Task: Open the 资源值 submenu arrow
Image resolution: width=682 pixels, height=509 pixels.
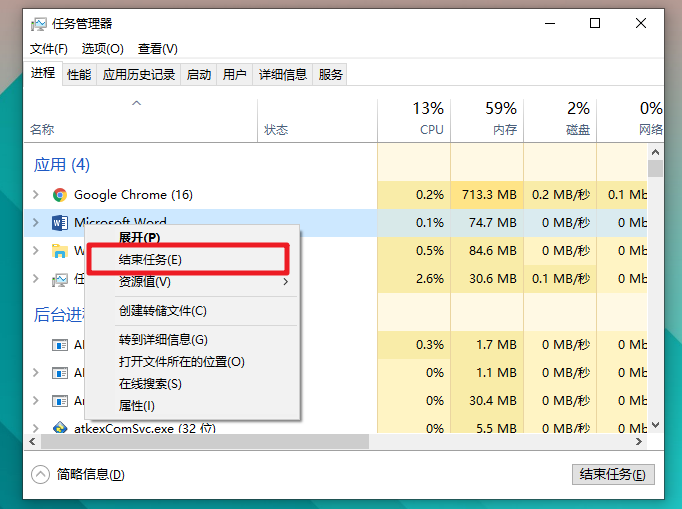Action: [286, 282]
